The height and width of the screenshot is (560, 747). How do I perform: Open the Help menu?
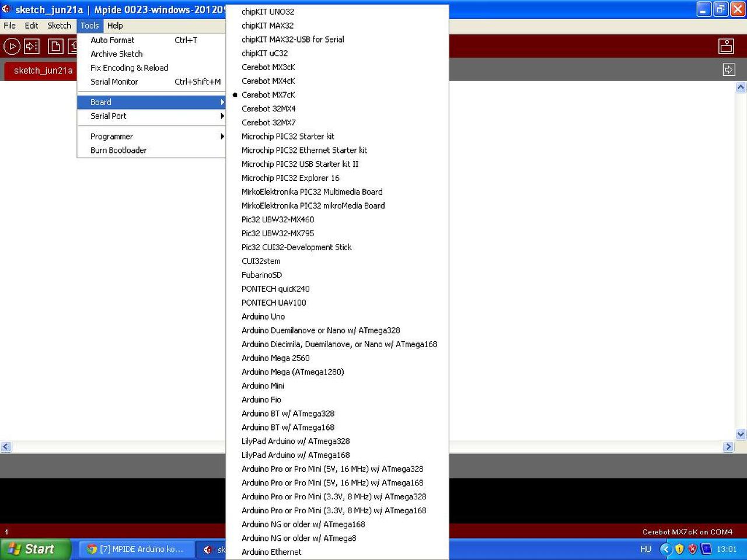pos(115,26)
